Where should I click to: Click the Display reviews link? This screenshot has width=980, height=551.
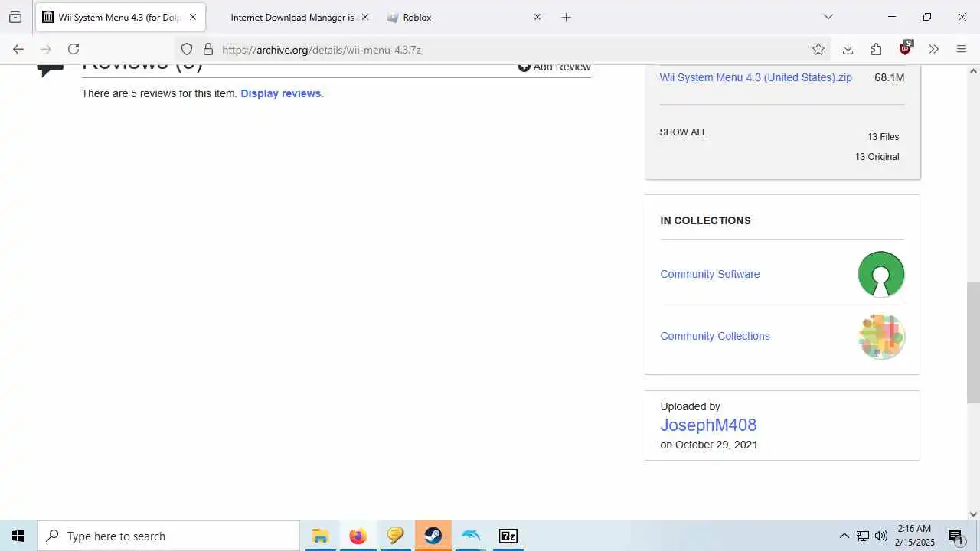pyautogui.click(x=281, y=93)
